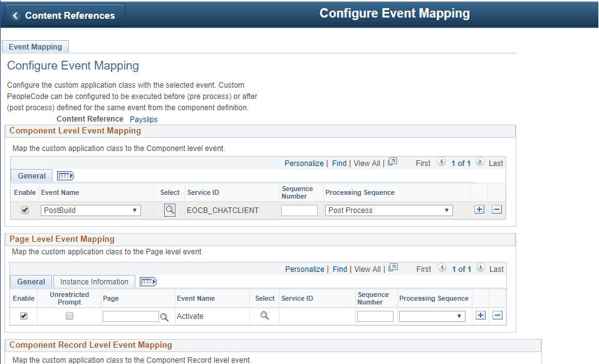599x364 pixels.
Task: Click Unrestricted Prompt column header
Action: [69, 298]
